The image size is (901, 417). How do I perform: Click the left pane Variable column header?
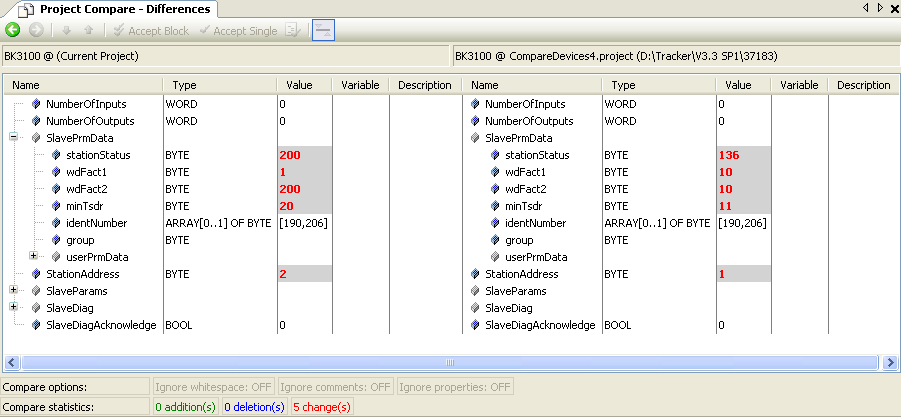tap(361, 85)
